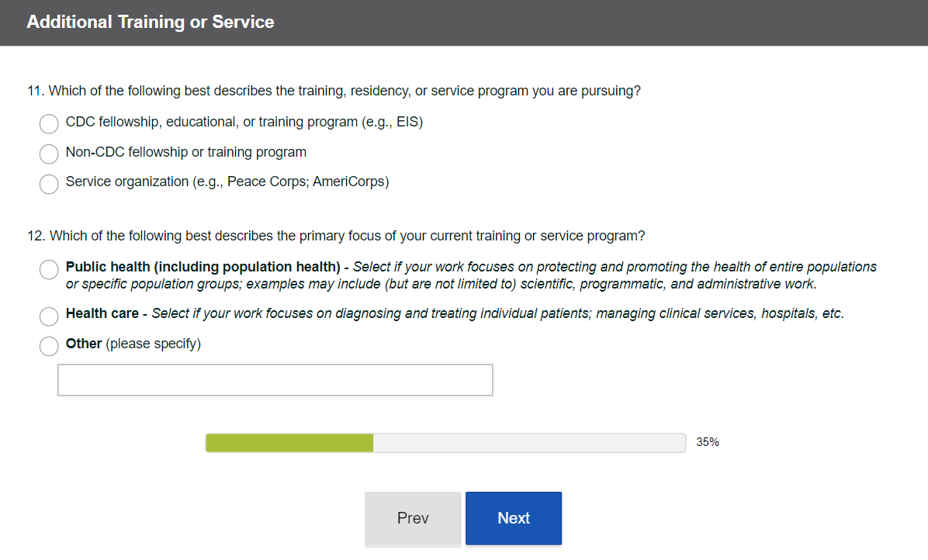Click the question 11 prompt text

point(334,91)
